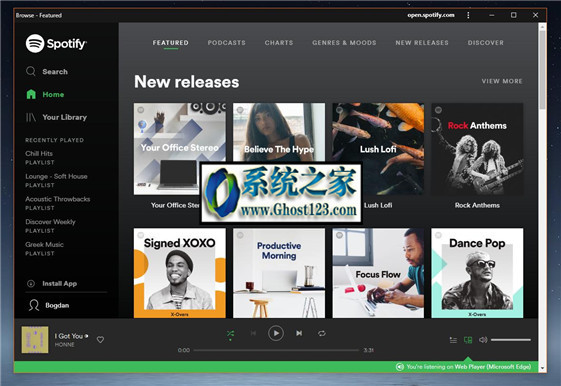Toggle repeat mode
Image resolution: width=561 pixels, height=386 pixels.
(322, 333)
